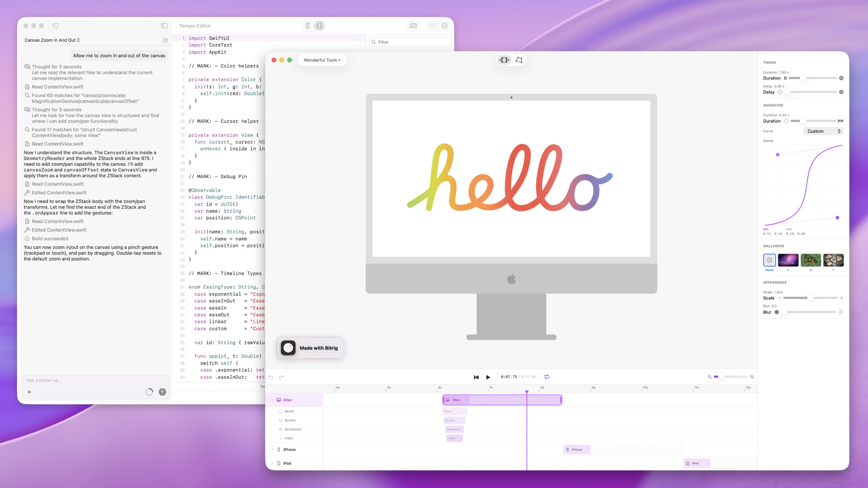Click the redo arrow above the timeline
The height and width of the screenshot is (488, 868).
[281, 377]
